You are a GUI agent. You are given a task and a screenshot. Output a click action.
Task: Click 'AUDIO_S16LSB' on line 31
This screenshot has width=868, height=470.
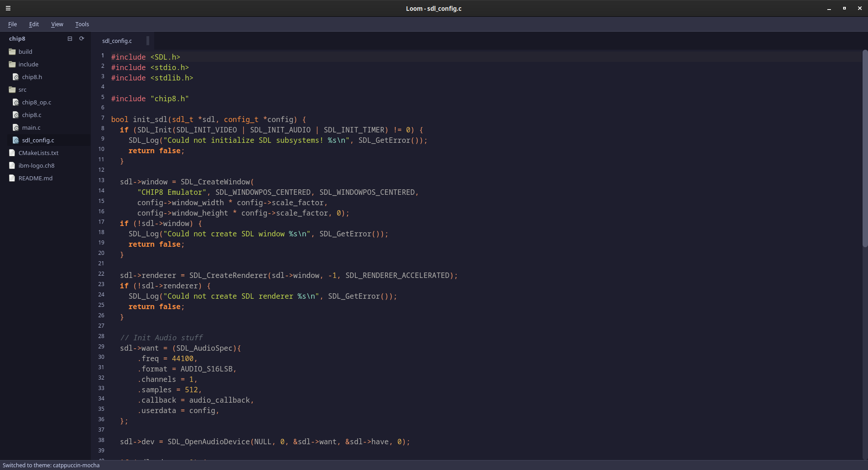pos(207,369)
